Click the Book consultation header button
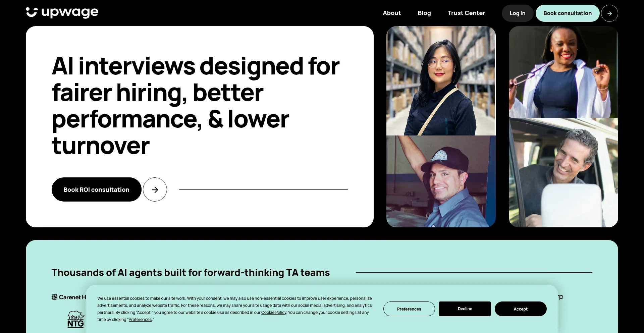Viewport: 644px width, 333px height. pyautogui.click(x=568, y=13)
